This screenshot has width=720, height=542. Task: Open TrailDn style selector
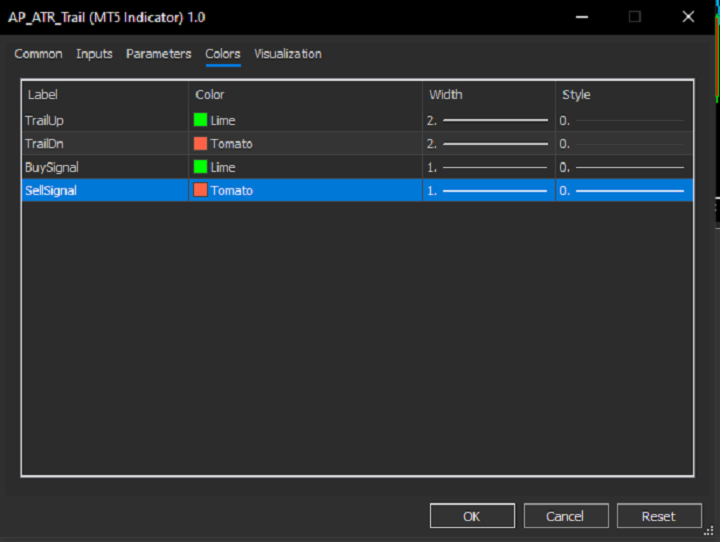click(624, 144)
